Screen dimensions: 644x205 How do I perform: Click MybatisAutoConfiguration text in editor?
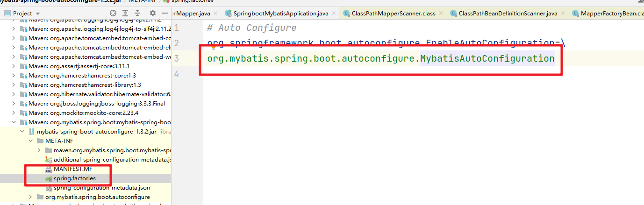click(x=487, y=59)
